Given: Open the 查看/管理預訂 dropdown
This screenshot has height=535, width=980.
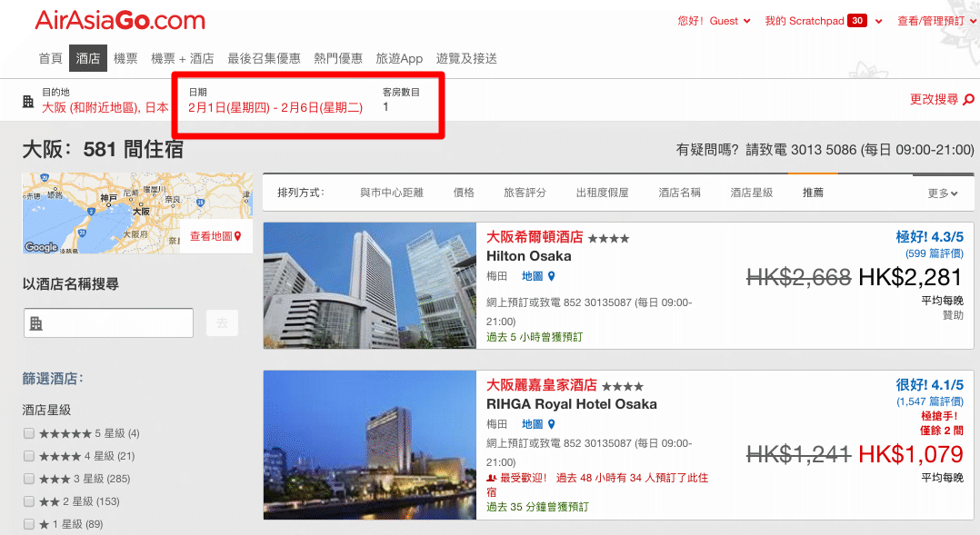Looking at the screenshot, I should pyautogui.click(x=936, y=21).
